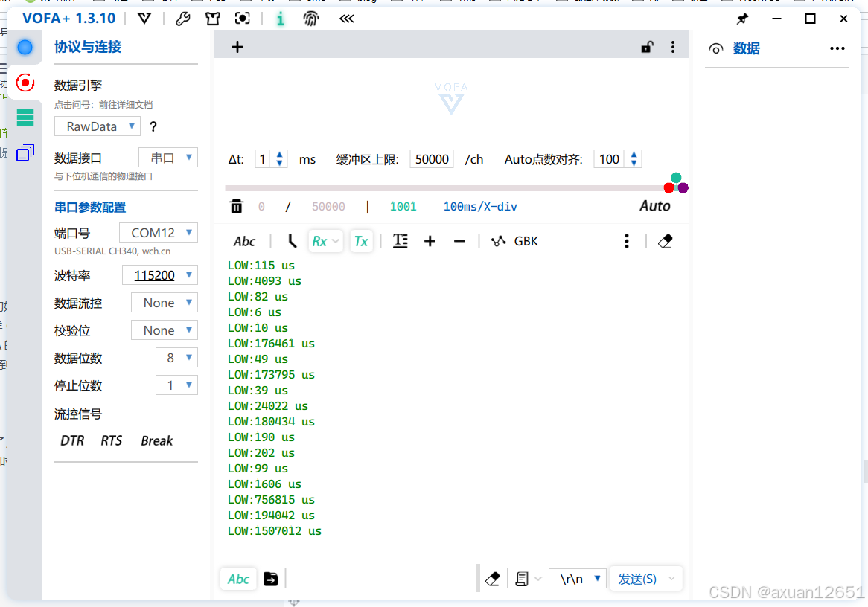
Task: Open the data bits 8 dropdown
Action: coord(177,358)
